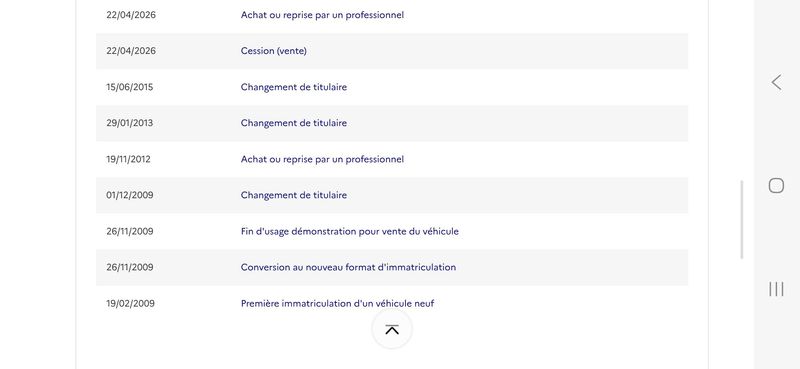Select Fin d'usage démonstration pour vente entry

[349, 231]
